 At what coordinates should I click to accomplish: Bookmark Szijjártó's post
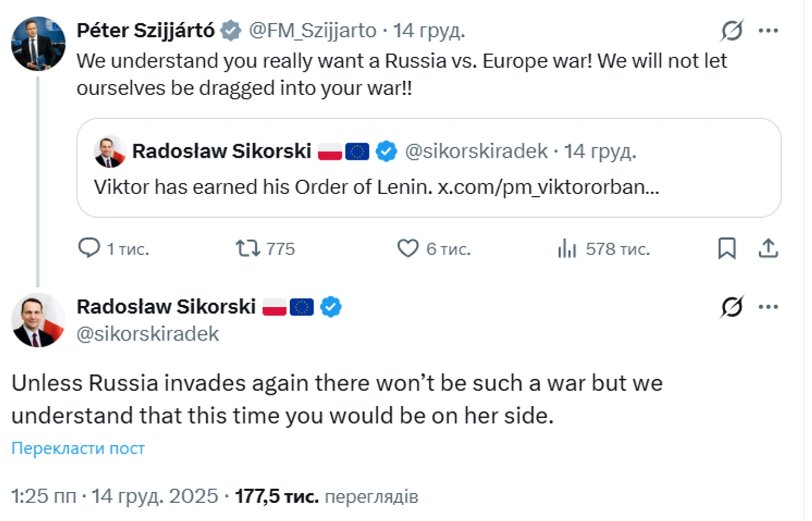(x=726, y=248)
